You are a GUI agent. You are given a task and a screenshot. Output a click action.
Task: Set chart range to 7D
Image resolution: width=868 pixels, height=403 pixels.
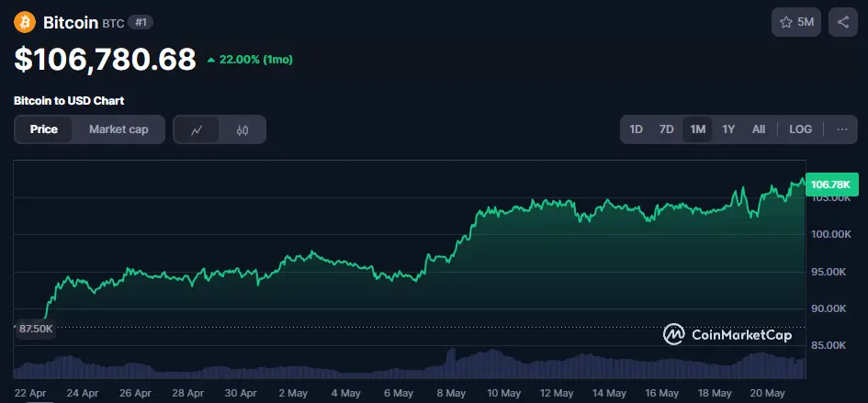pos(667,129)
